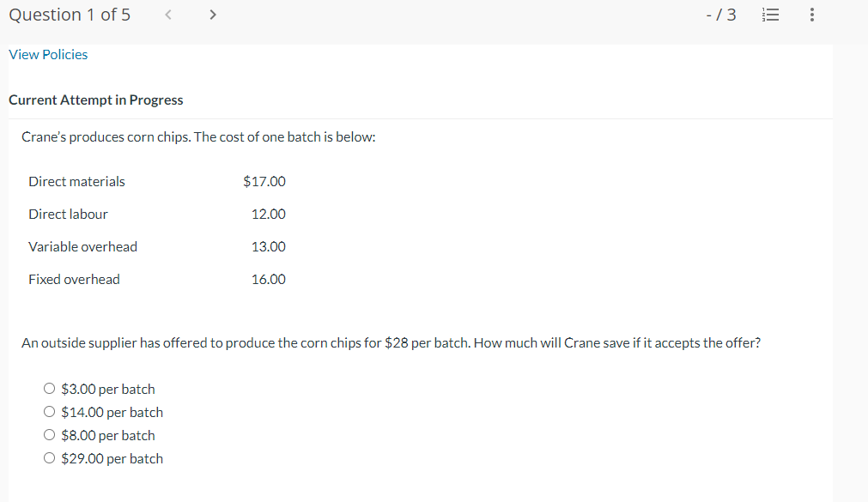Select the $3.00 per batch answer
The image size is (868, 502).
point(50,388)
